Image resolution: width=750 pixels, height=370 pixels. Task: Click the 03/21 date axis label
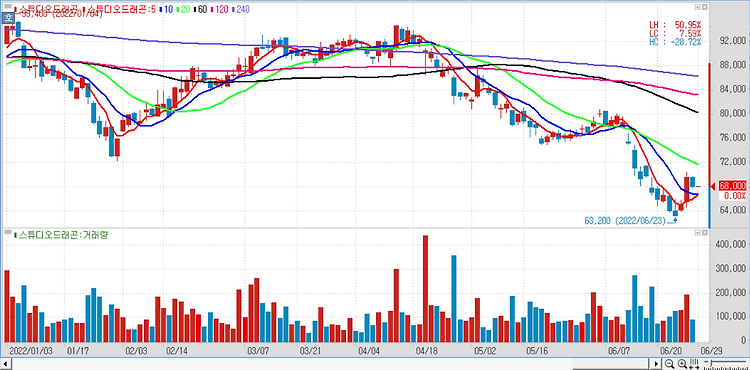(x=310, y=350)
